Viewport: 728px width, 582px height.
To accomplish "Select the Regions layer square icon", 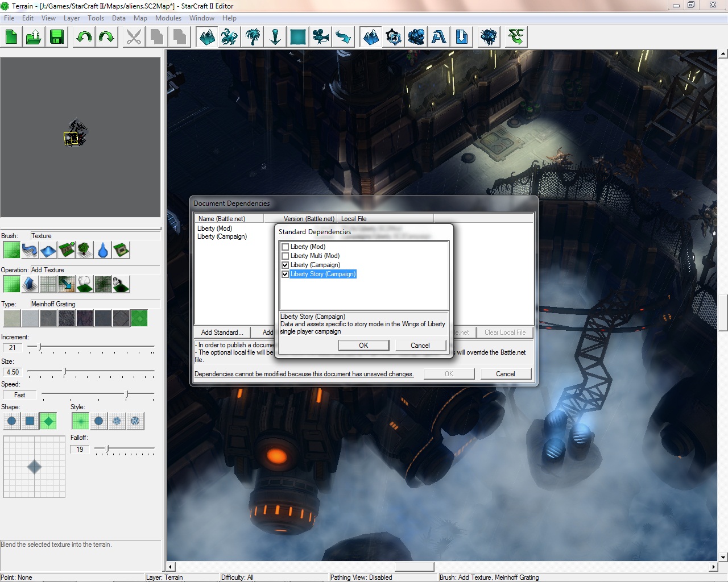I will [x=298, y=38].
